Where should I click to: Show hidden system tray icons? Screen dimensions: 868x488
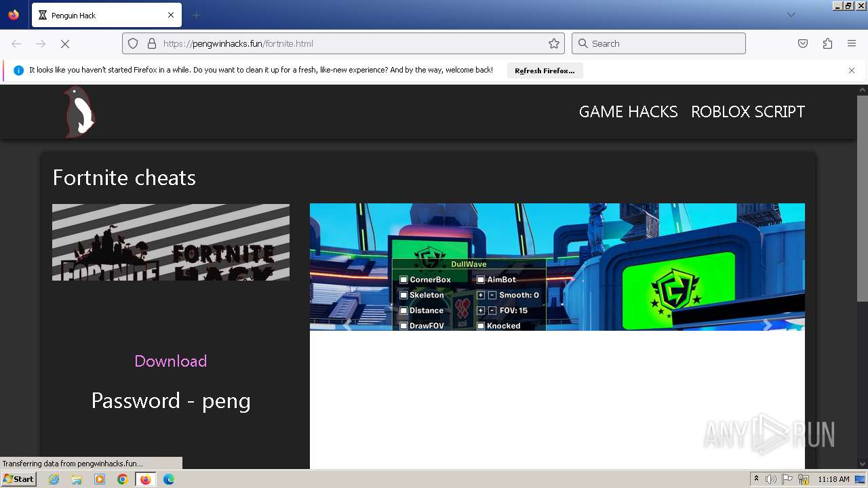point(756,479)
